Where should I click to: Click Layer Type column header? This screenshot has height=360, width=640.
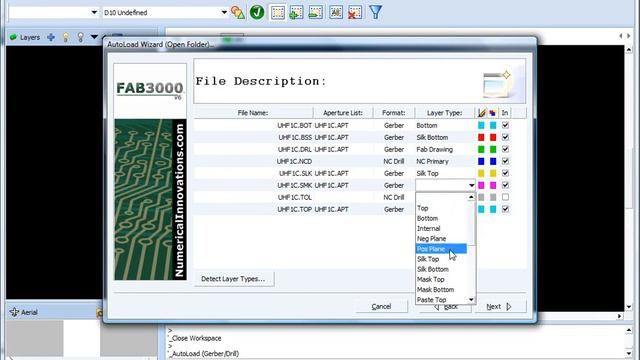point(444,113)
